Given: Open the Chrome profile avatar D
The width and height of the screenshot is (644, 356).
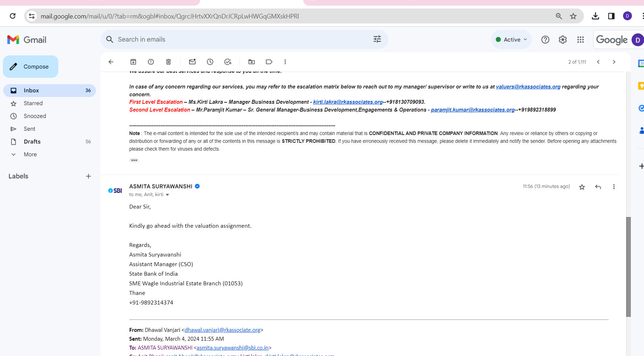Looking at the screenshot, I should pyautogui.click(x=627, y=16).
